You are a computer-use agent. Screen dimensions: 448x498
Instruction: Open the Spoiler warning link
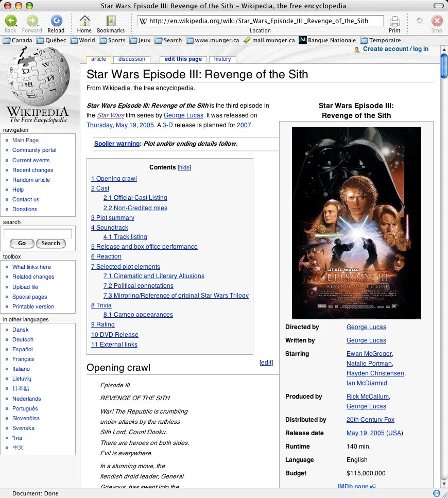pos(117,144)
